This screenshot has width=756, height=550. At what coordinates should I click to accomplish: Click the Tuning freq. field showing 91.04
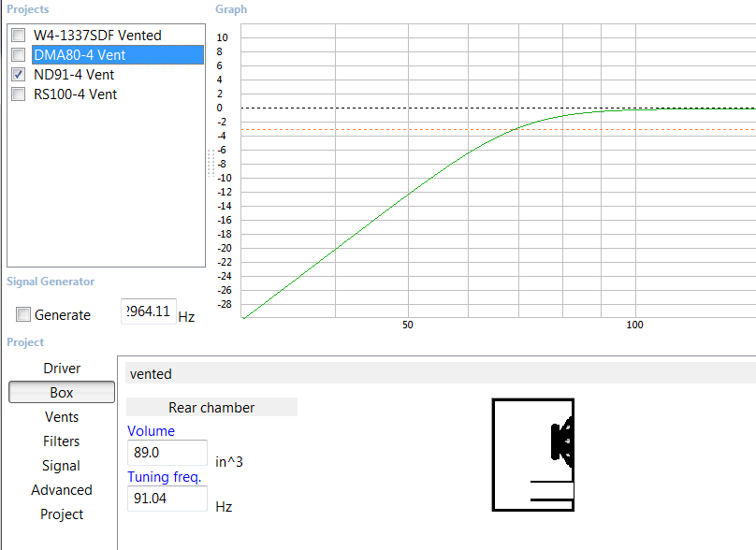point(167,499)
